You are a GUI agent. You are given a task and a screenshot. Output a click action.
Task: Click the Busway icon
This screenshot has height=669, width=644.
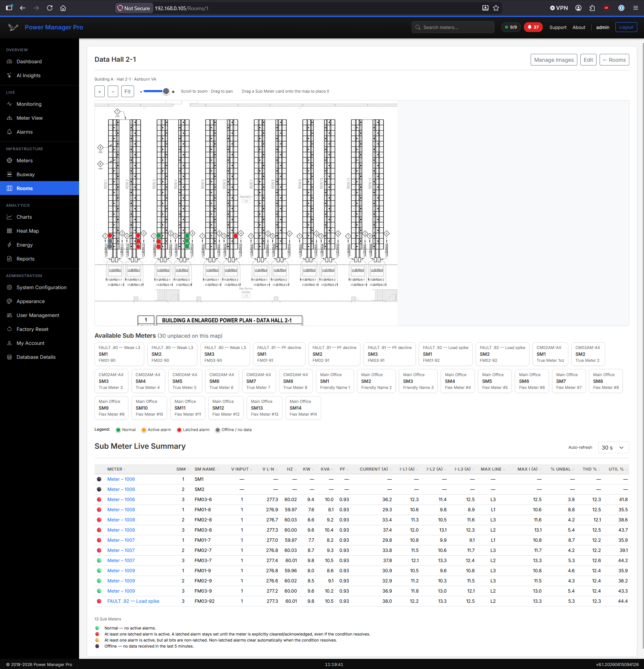pos(9,174)
